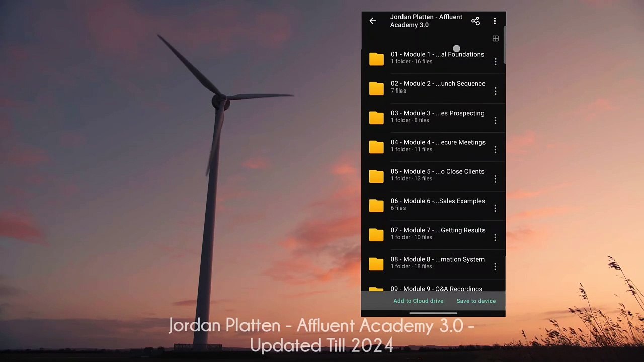Open the 05 - Module 5 folder icon
The height and width of the screenshot is (362, 644).
pos(376,176)
